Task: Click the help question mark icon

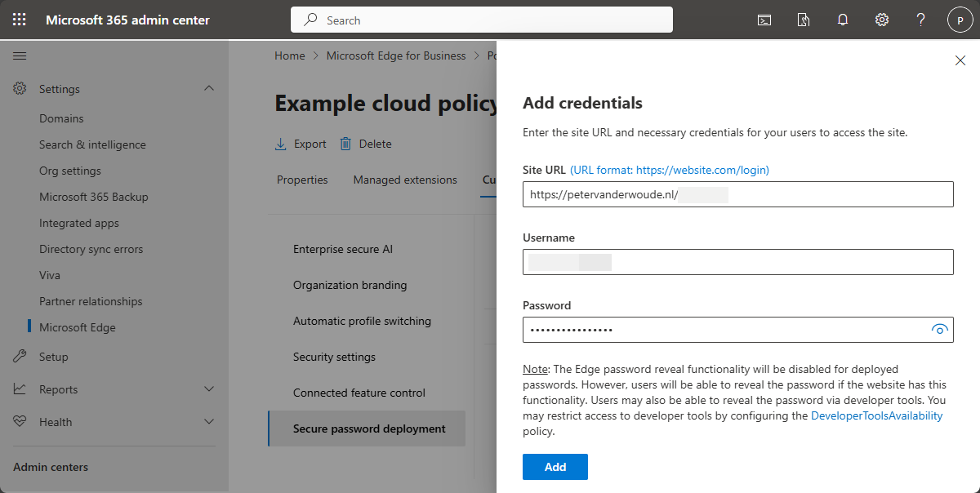Action: click(x=920, y=20)
